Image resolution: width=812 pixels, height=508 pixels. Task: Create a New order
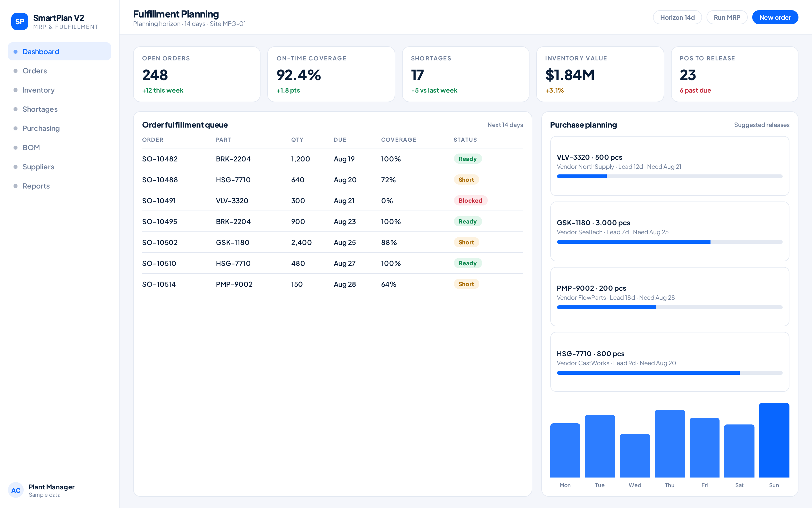point(775,17)
